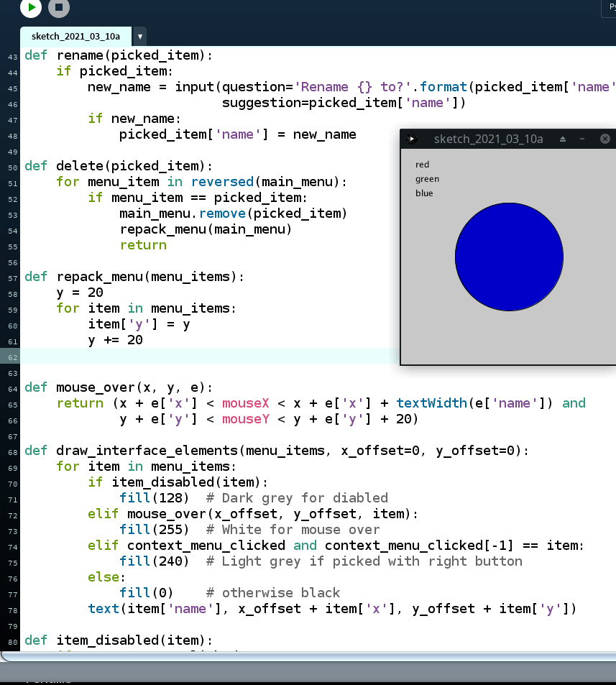
Task: Select the sketch_2021_03_10a editor tab
Action: pos(75,36)
